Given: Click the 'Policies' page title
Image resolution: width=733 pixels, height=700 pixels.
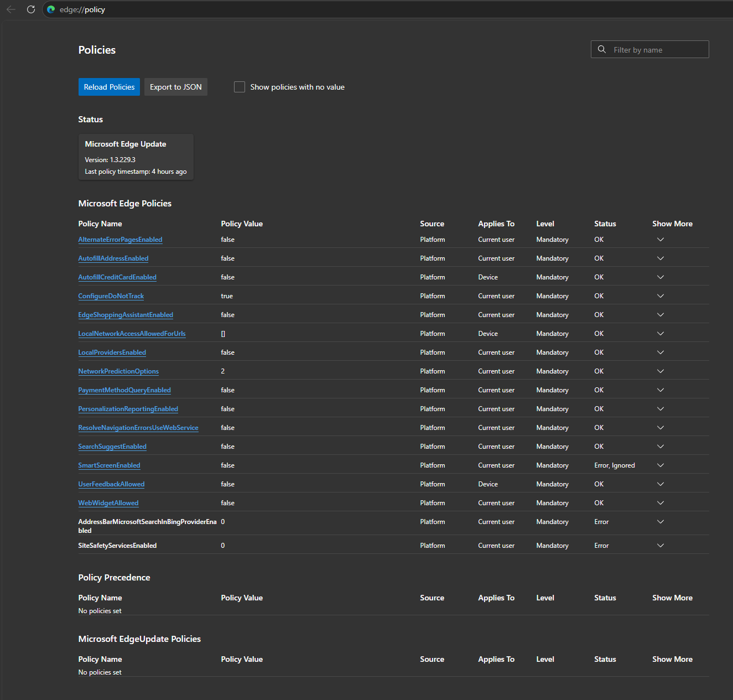Looking at the screenshot, I should click(97, 50).
